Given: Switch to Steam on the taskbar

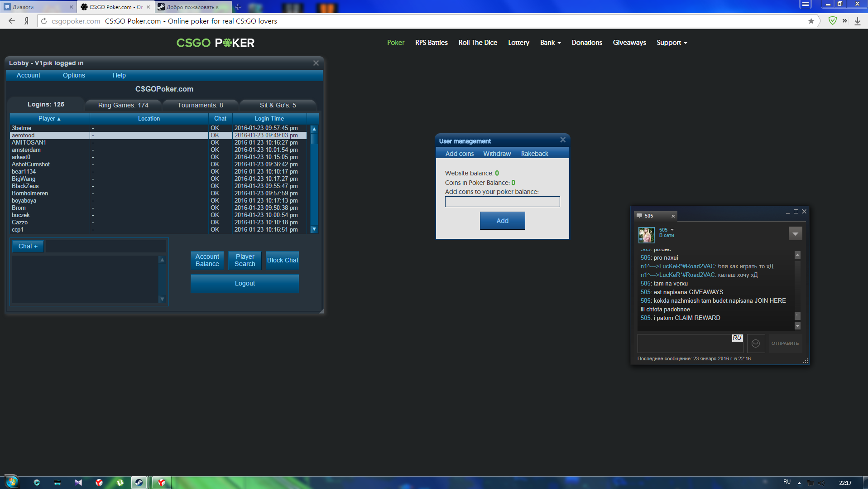Looking at the screenshot, I should pyautogui.click(x=139, y=483).
